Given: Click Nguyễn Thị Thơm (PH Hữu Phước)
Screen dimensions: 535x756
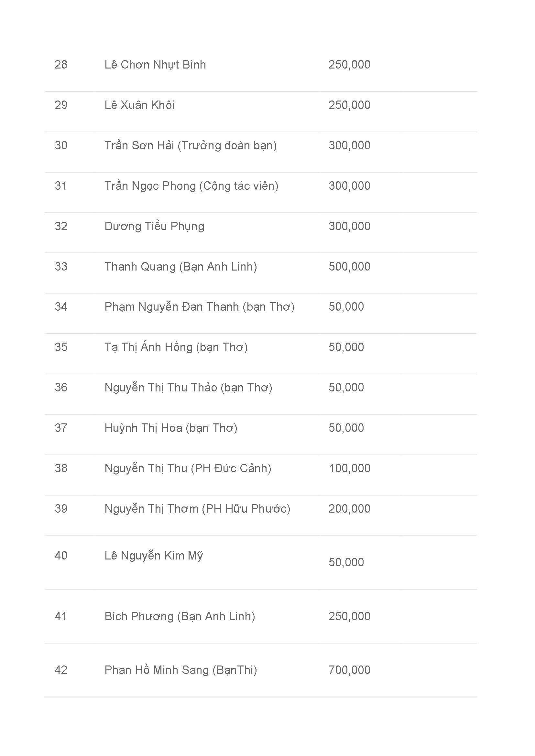Looking at the screenshot, I should (197, 509).
